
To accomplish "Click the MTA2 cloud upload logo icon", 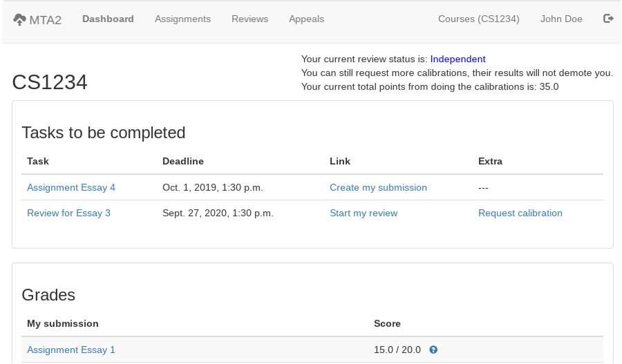I will tap(19, 19).
